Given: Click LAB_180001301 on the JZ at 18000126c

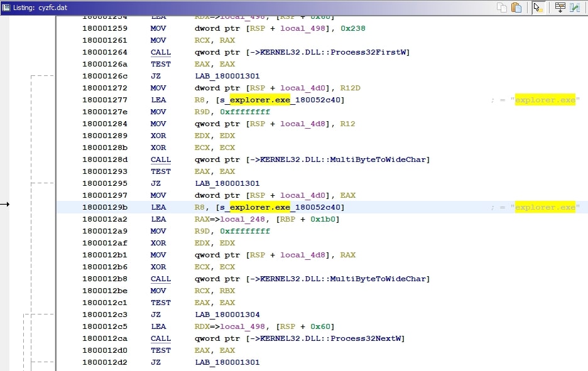Looking at the screenshot, I should coord(227,76).
